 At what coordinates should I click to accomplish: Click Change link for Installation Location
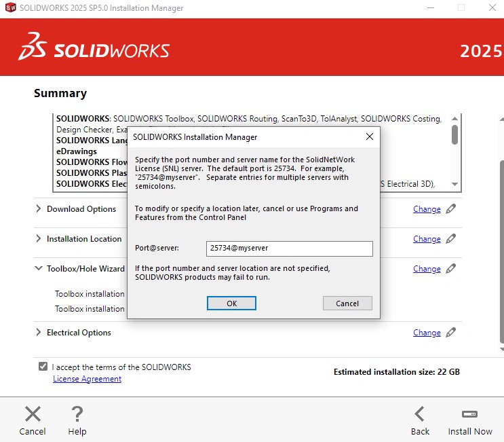(x=427, y=239)
